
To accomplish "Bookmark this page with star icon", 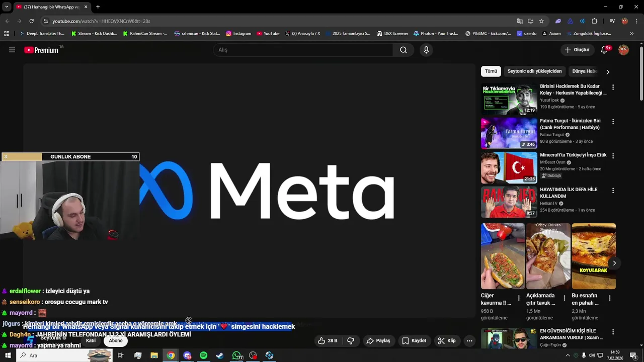I will 541,21.
